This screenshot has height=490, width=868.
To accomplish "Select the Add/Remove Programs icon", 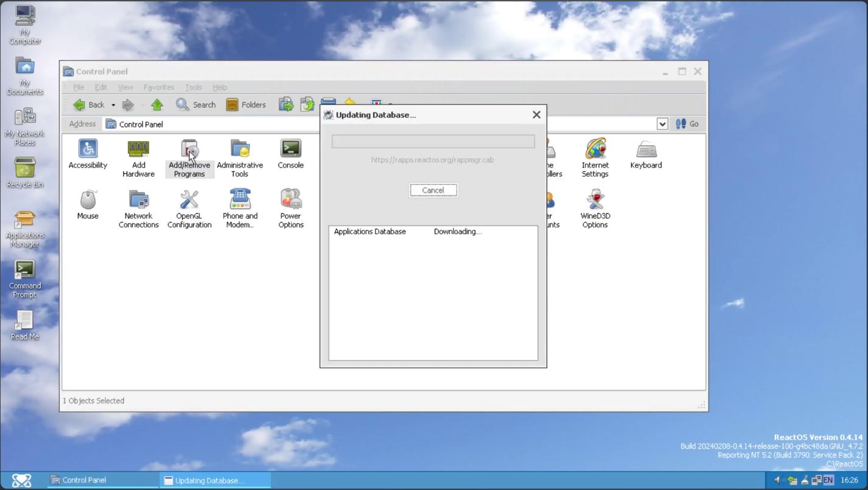I will (x=189, y=158).
